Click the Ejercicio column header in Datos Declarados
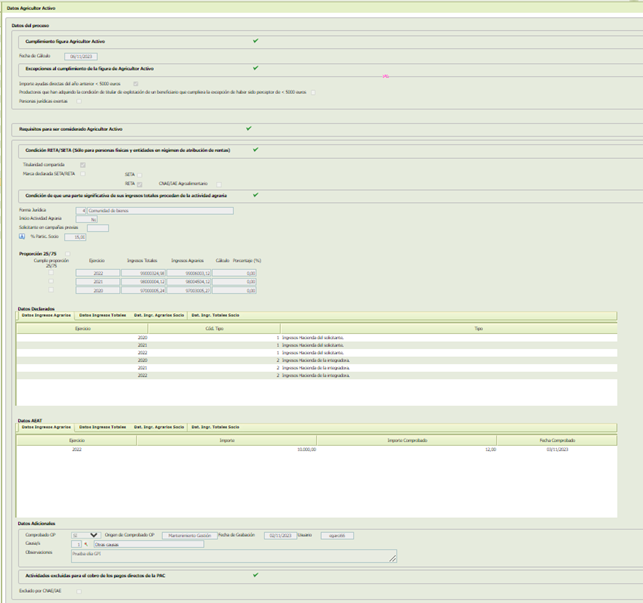This screenshot has height=603, width=643. (x=84, y=327)
